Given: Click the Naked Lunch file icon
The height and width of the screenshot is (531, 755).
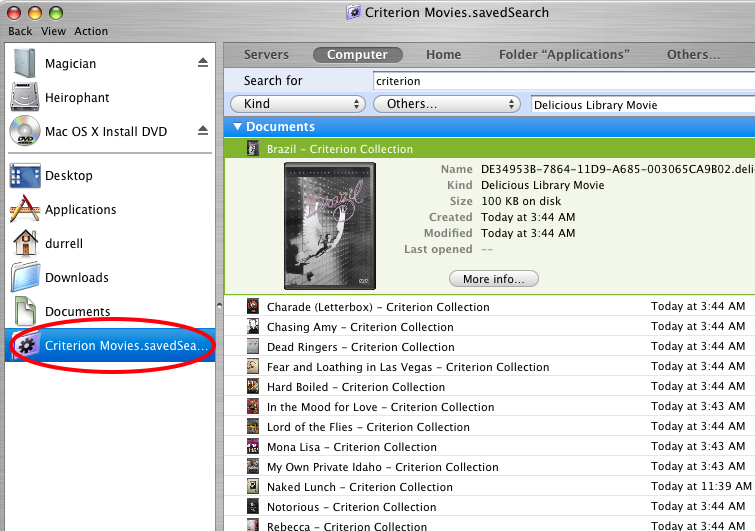Looking at the screenshot, I should pyautogui.click(x=253, y=487).
